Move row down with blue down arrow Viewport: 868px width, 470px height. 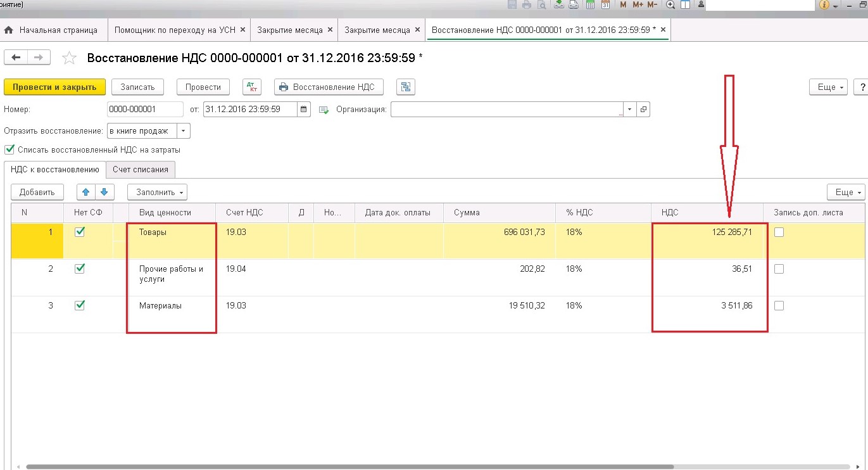(x=104, y=192)
